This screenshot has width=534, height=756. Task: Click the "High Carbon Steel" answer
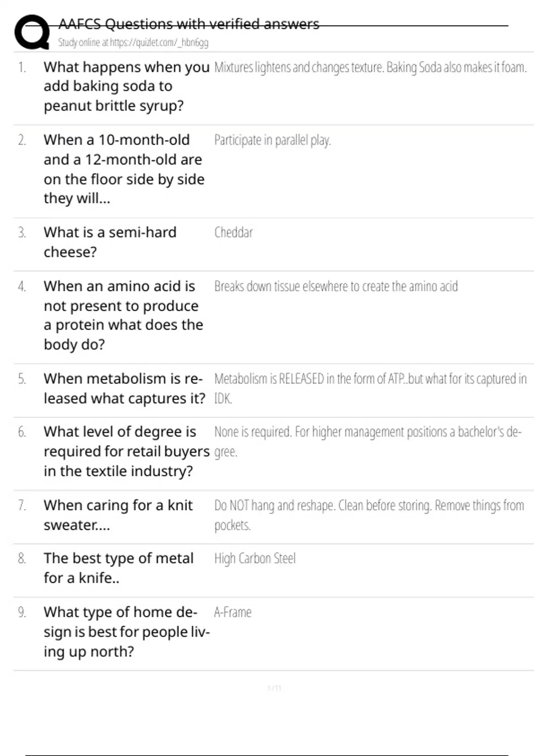point(255,559)
